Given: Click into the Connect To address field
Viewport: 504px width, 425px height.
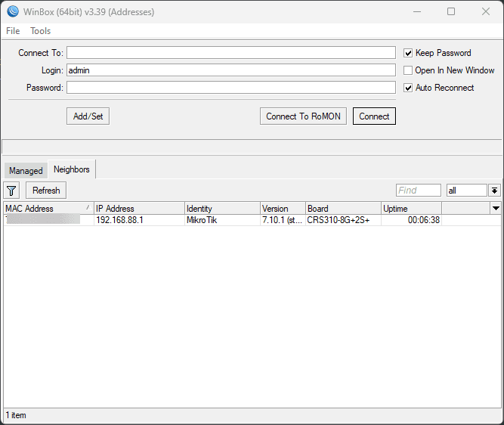Looking at the screenshot, I should click(x=231, y=53).
